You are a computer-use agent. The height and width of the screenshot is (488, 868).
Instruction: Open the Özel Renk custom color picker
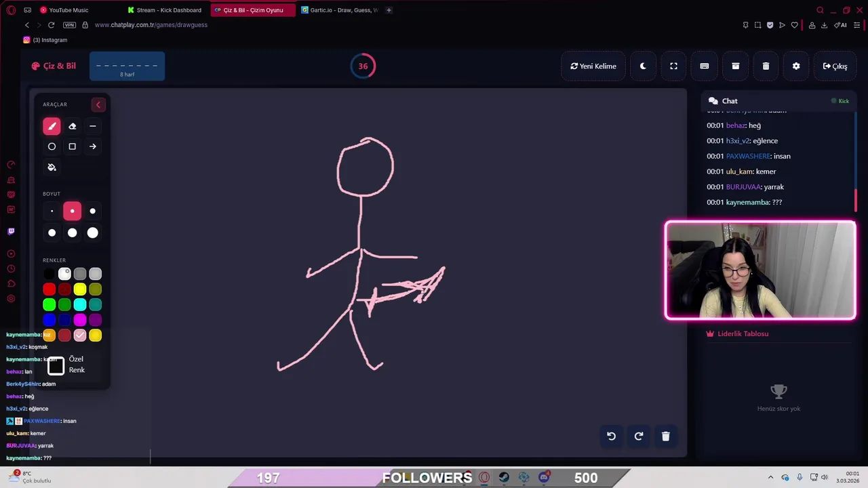tap(56, 366)
